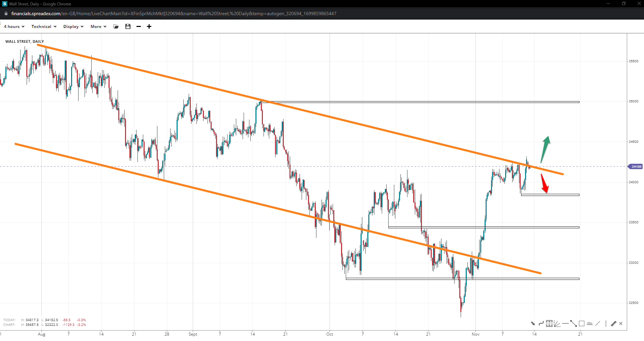Open the Technical indicators dropdown
644x341 pixels.
[x=44, y=27]
